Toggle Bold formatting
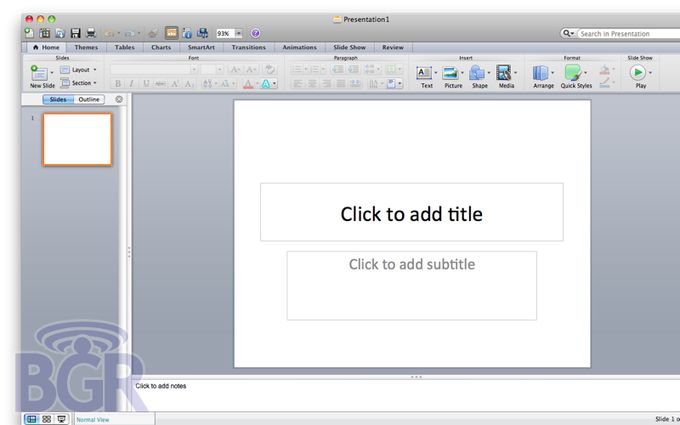Viewport: 680px width, 425px height. 118,84
